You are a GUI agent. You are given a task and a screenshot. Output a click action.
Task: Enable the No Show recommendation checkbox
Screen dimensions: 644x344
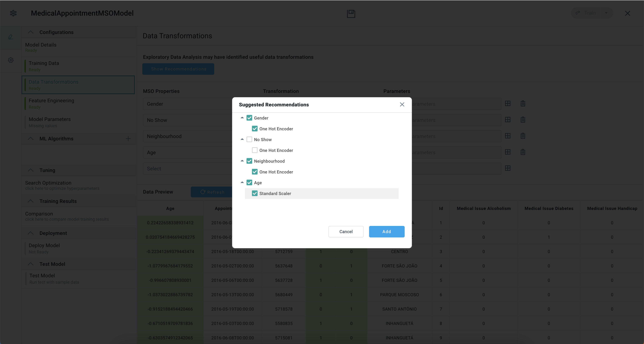[x=249, y=139]
